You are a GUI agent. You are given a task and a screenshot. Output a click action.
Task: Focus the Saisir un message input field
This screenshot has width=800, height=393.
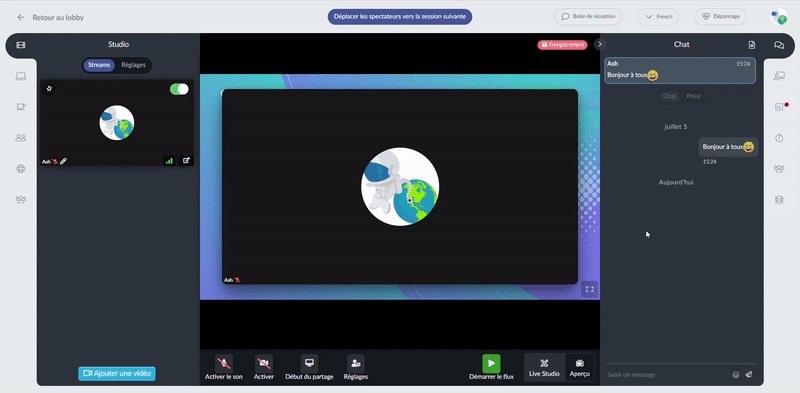coord(667,375)
